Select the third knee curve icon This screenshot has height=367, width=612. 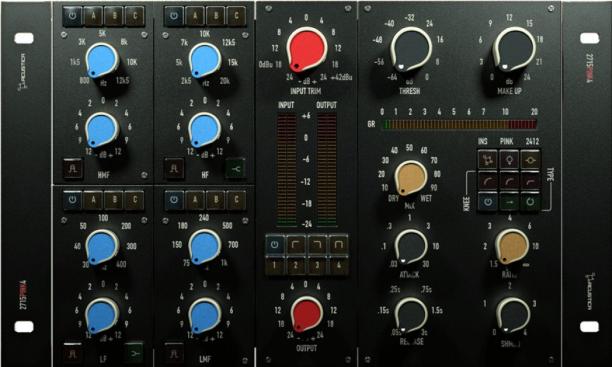coord(530,180)
